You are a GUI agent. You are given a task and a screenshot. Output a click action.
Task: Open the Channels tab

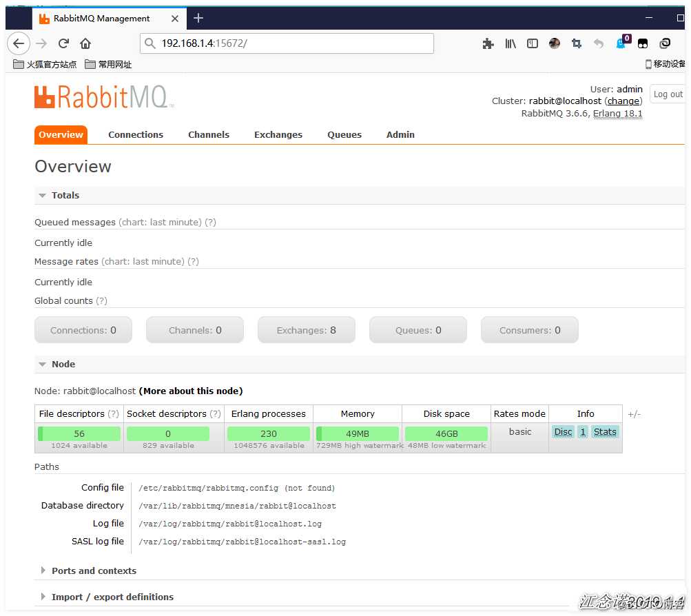pos(209,135)
